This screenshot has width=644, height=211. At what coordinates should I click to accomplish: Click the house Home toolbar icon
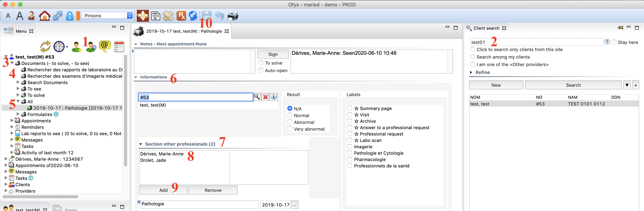click(45, 16)
